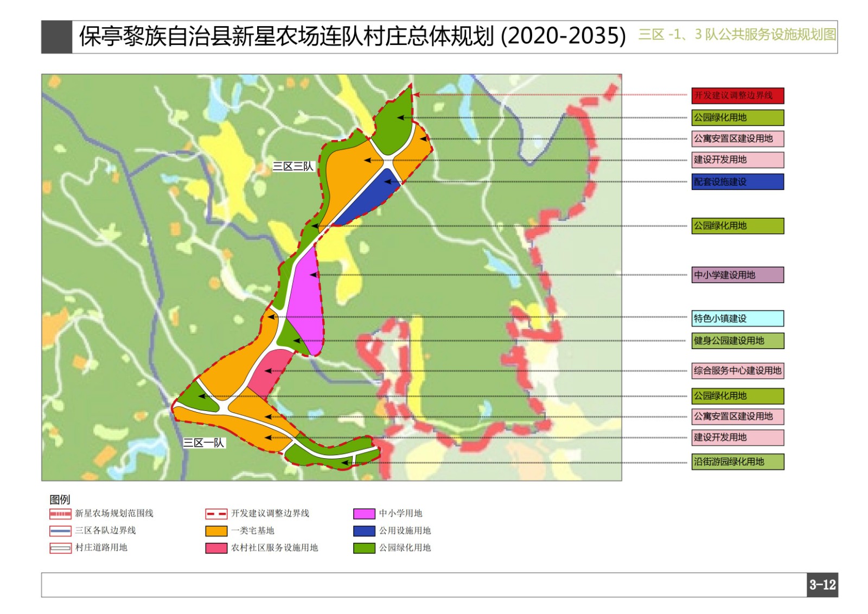Screen dimensions: 868x614
Task: Click the 三区各队边界线 legend text
Action: pyautogui.click(x=105, y=531)
